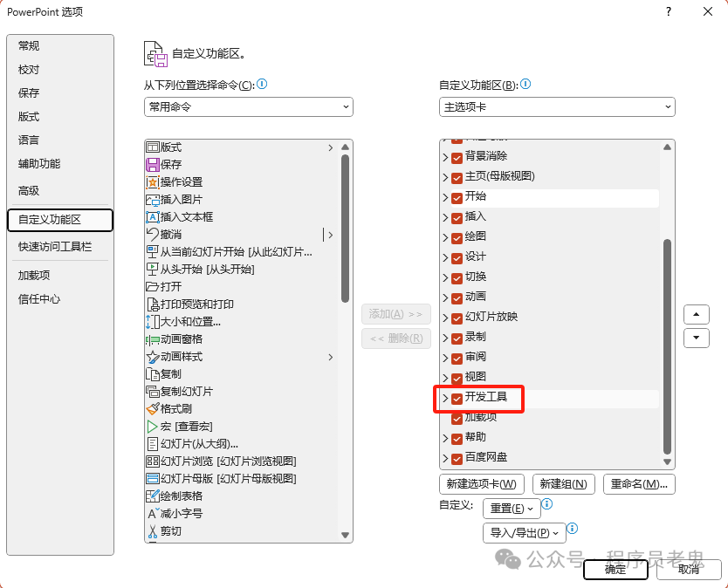Open the 常规 options category
This screenshot has width=728, height=588.
60,46
